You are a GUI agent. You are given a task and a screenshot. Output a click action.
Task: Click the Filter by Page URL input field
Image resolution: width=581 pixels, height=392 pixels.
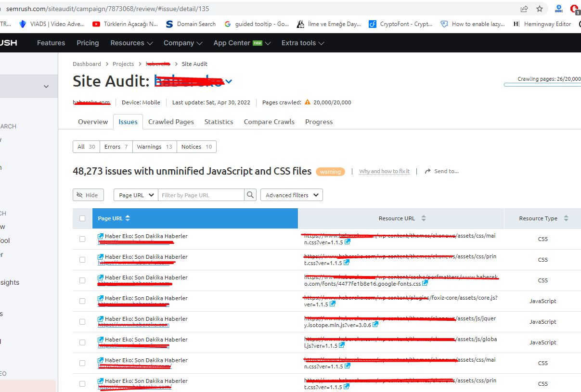(201, 195)
